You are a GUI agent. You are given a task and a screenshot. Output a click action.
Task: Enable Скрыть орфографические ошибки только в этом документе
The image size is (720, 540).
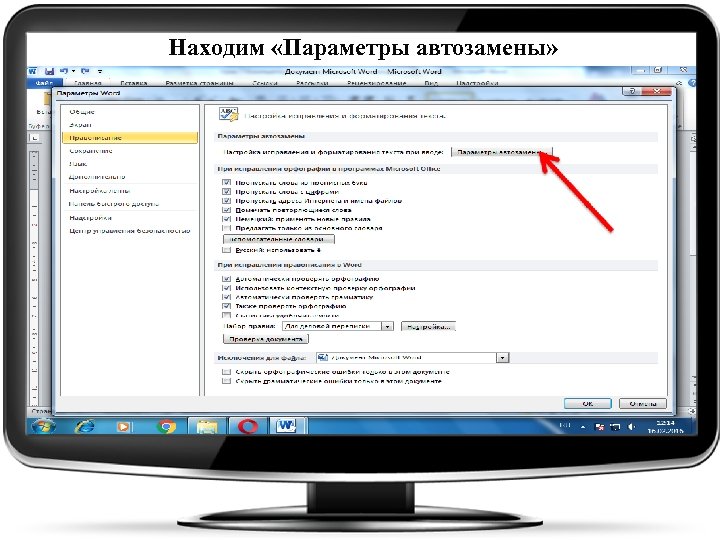[x=226, y=371]
